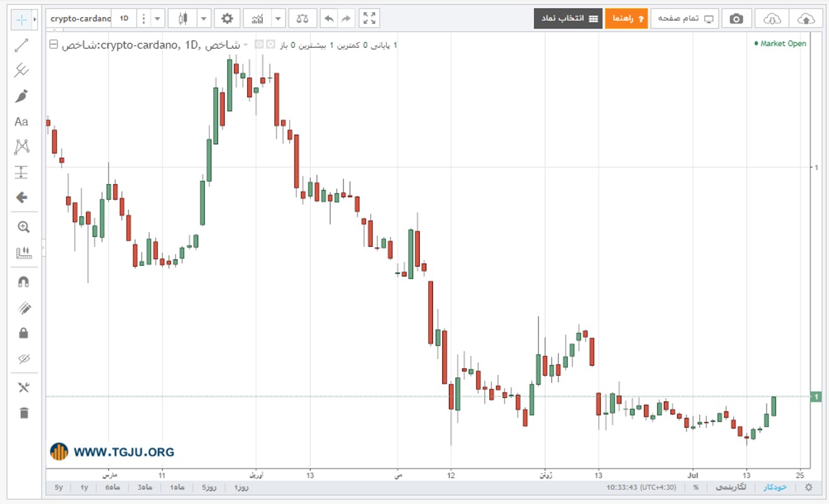Expand the indicators dropdown arrow
This screenshot has width=829, height=504.
point(278,18)
